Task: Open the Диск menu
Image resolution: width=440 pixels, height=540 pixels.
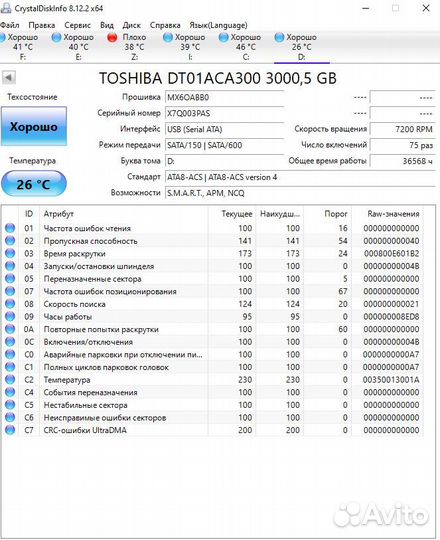Action: pos(132,25)
